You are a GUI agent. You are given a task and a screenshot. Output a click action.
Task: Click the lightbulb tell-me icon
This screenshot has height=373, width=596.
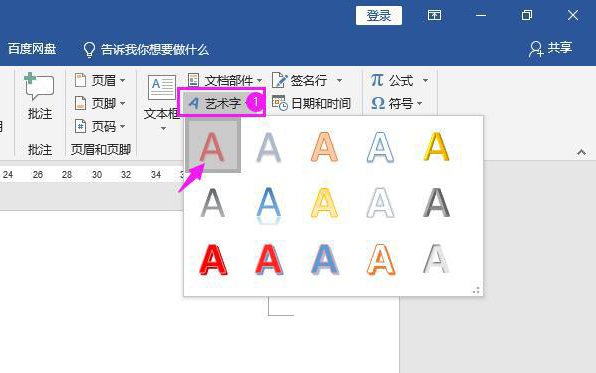pyautogui.click(x=89, y=49)
